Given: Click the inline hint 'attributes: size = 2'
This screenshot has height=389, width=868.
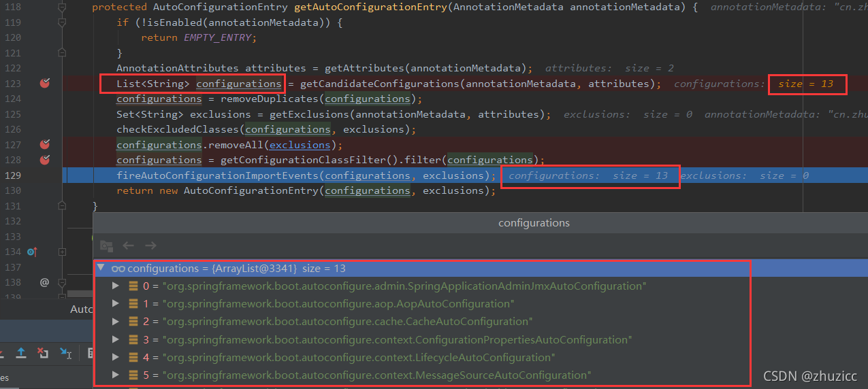Looking at the screenshot, I should coord(609,68).
